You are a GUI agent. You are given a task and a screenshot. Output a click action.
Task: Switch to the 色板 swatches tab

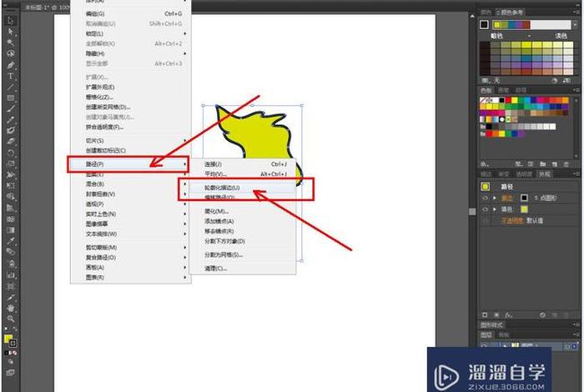[486, 90]
